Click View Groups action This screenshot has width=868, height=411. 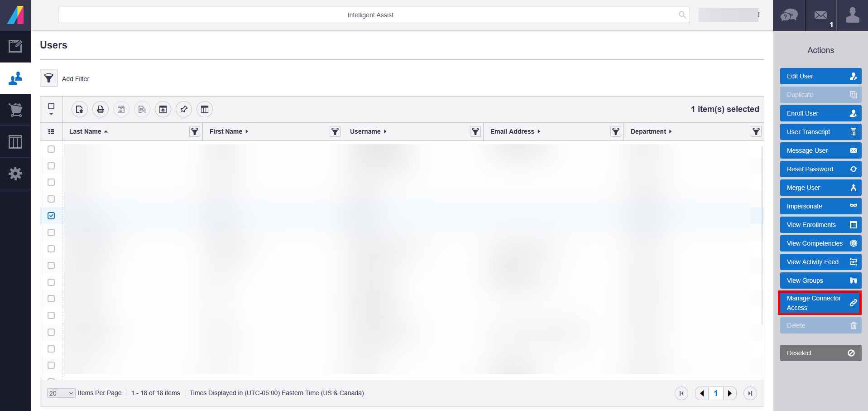[820, 280]
